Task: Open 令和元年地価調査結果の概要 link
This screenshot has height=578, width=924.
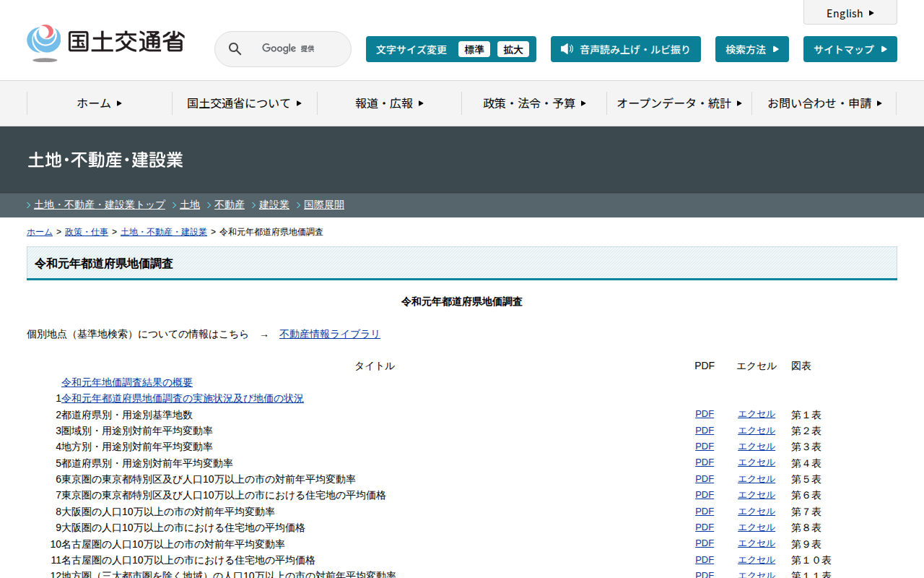Action: click(127, 382)
